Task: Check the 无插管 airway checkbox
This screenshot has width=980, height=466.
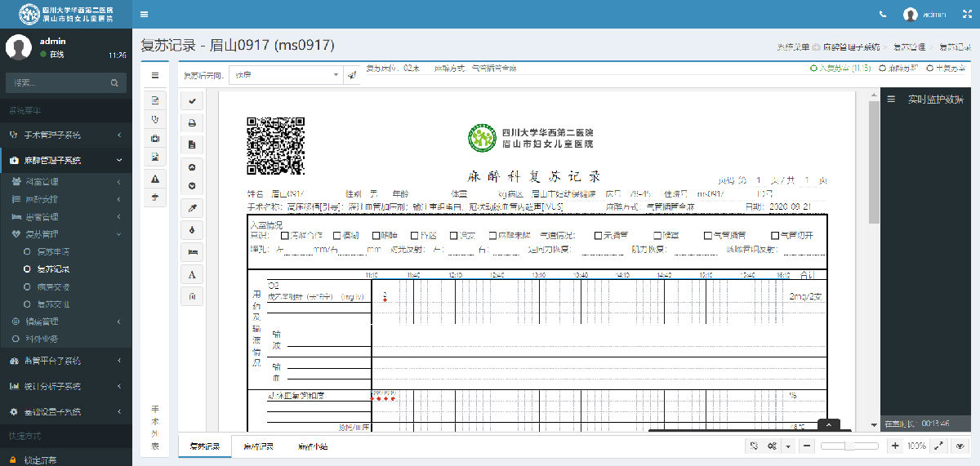Action: pos(598,236)
